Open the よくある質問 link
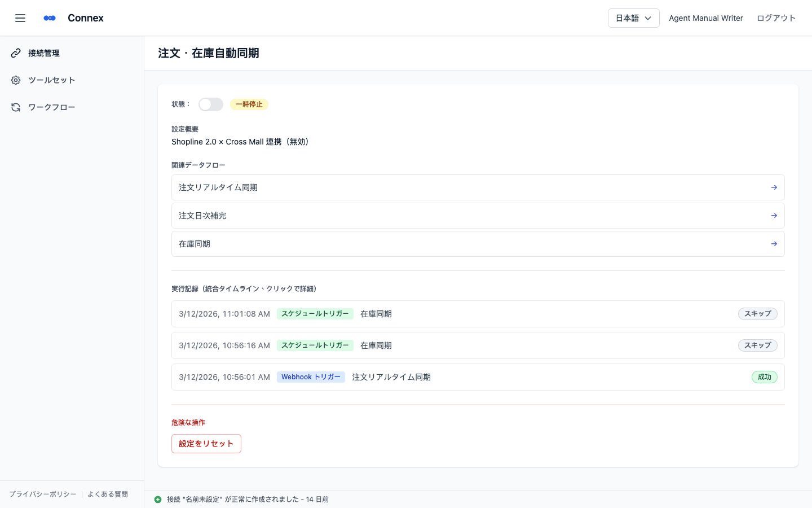812x508 pixels. 108,494
